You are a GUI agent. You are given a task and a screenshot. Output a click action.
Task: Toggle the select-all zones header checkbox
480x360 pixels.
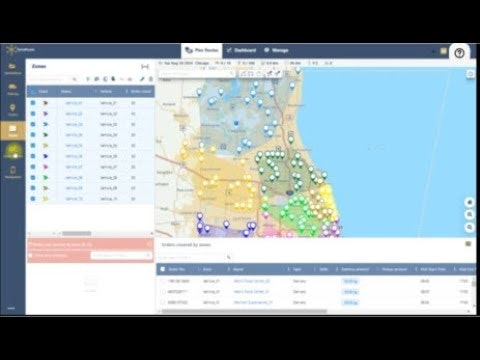pyautogui.click(x=33, y=91)
